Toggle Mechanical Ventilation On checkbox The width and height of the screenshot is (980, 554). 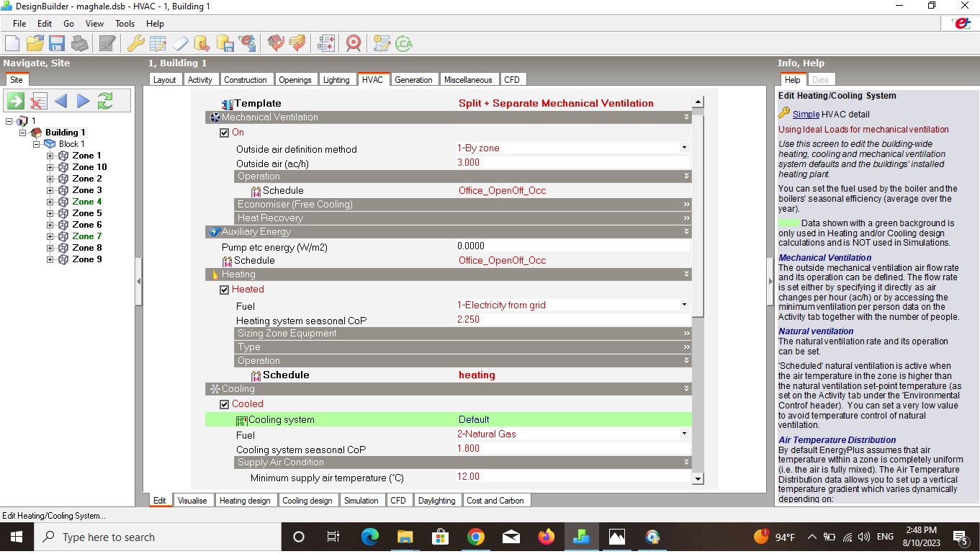[x=225, y=133]
